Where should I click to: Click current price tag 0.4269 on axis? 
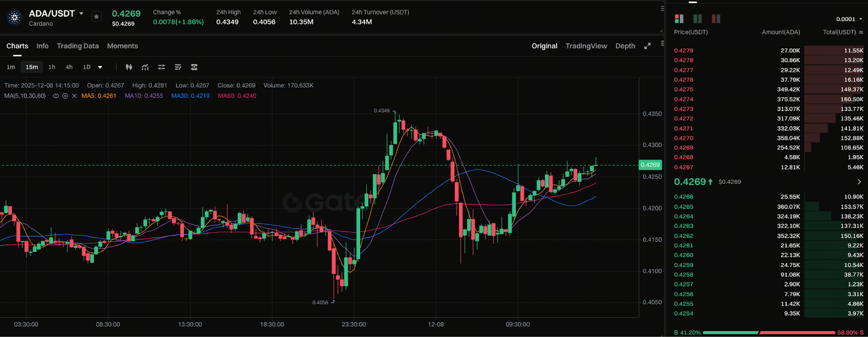click(x=650, y=165)
